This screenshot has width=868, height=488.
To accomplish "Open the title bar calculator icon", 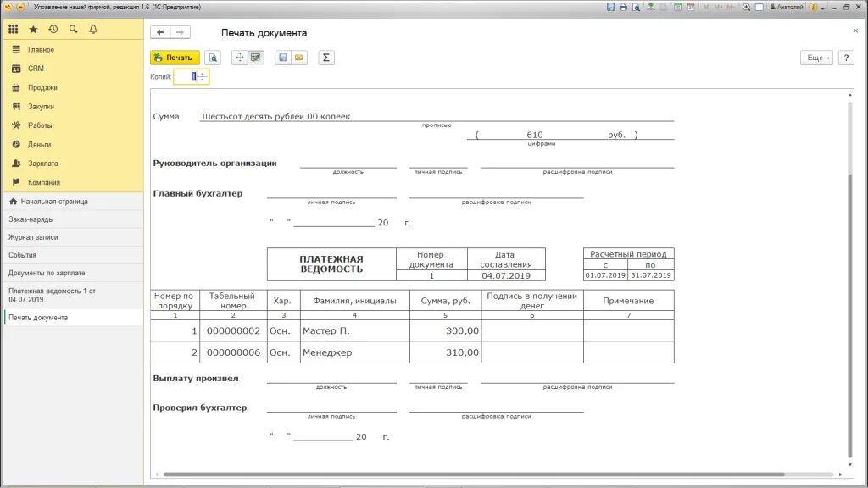I will [x=677, y=7].
